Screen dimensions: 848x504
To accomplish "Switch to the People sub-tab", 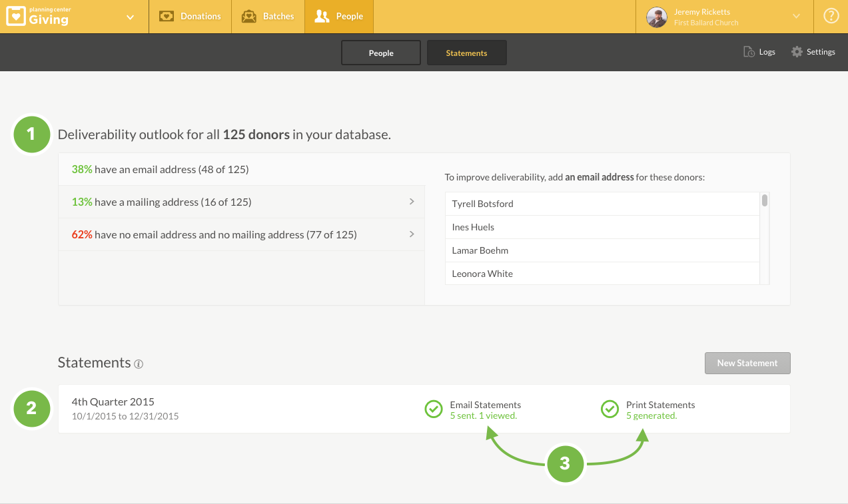I will coord(381,53).
